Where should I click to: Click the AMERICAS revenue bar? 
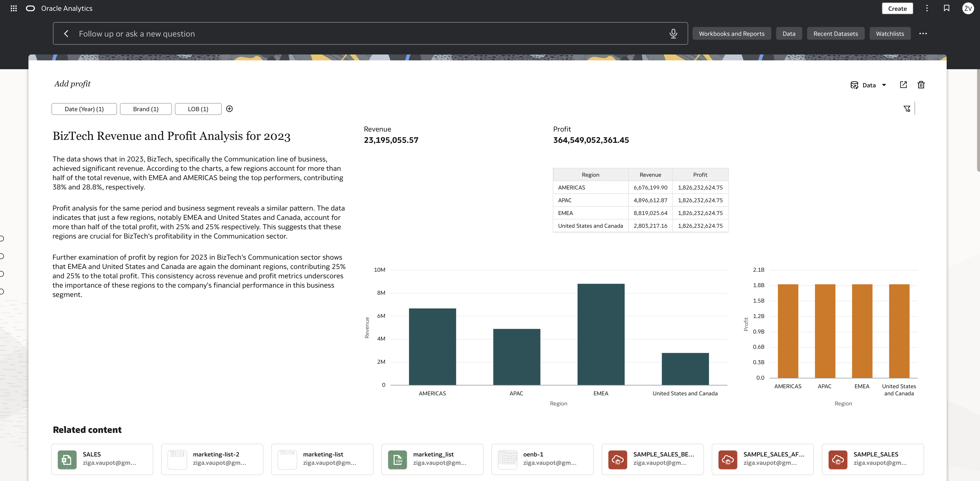pyautogui.click(x=432, y=346)
